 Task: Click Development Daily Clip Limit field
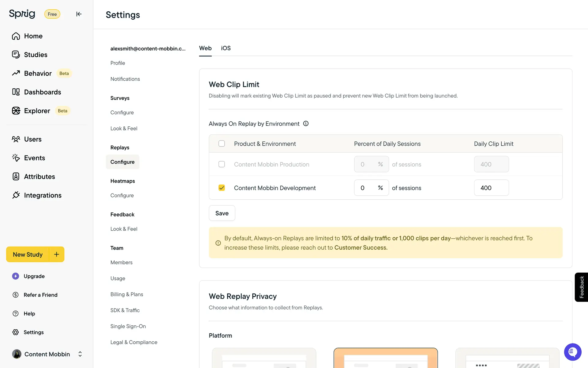(x=491, y=188)
